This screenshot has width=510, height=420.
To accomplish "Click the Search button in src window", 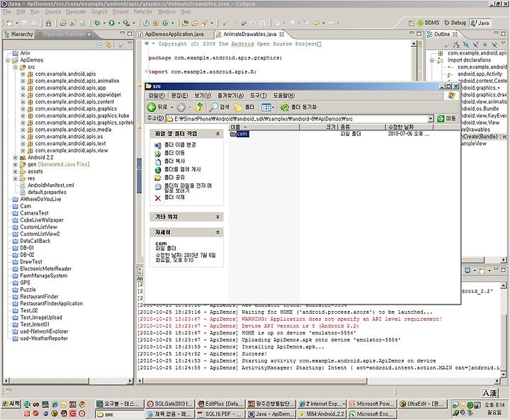I will tap(219, 107).
